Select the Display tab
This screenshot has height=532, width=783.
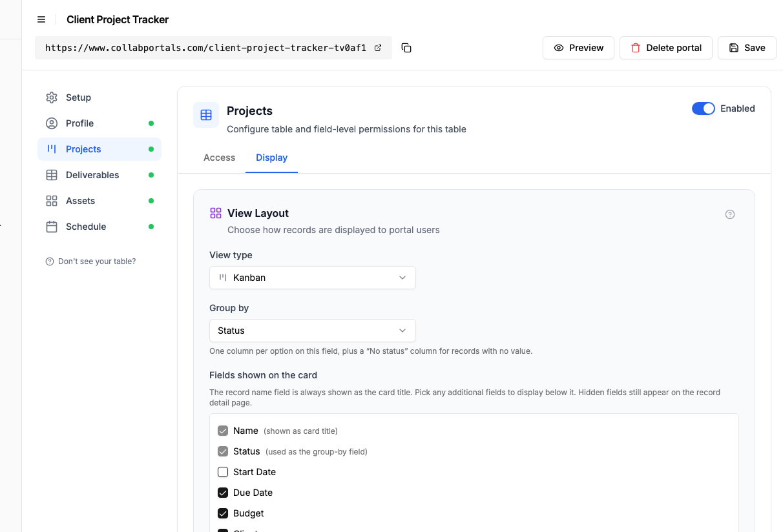tap(271, 158)
